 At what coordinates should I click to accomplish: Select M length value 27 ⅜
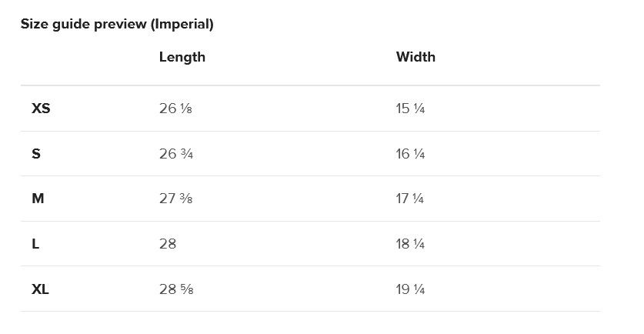pos(175,199)
